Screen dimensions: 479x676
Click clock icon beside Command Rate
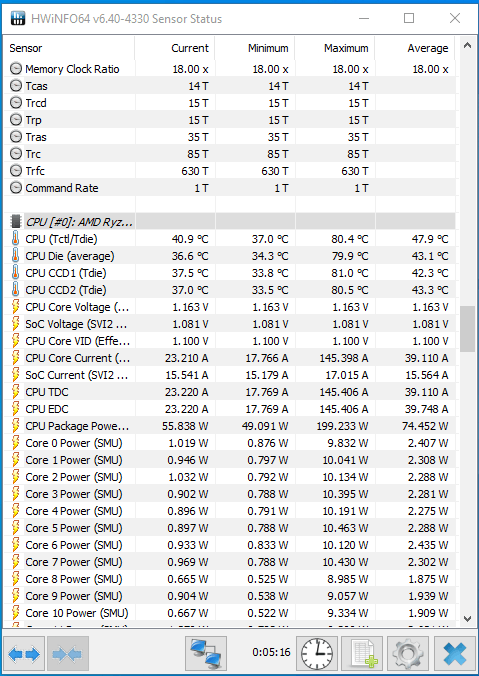pyautogui.click(x=16, y=188)
